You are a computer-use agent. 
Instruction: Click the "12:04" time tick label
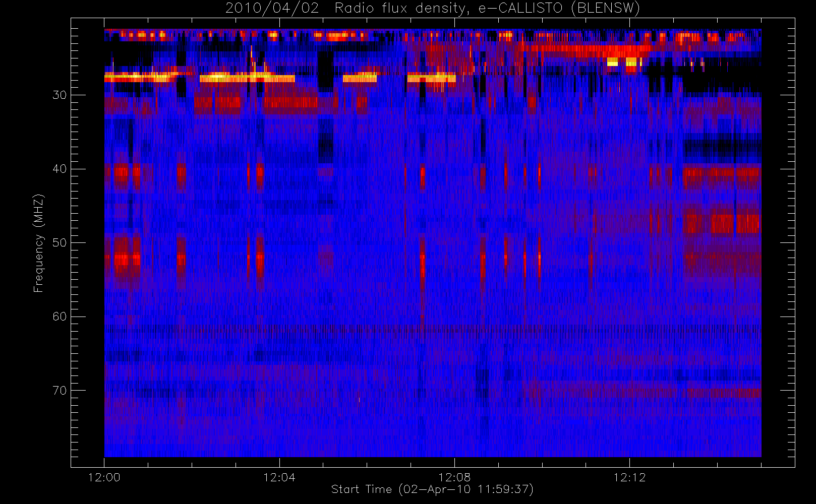coord(279,477)
